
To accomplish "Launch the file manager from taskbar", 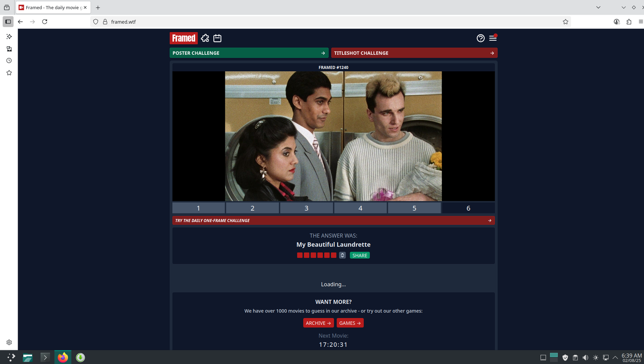I will [x=28, y=357].
